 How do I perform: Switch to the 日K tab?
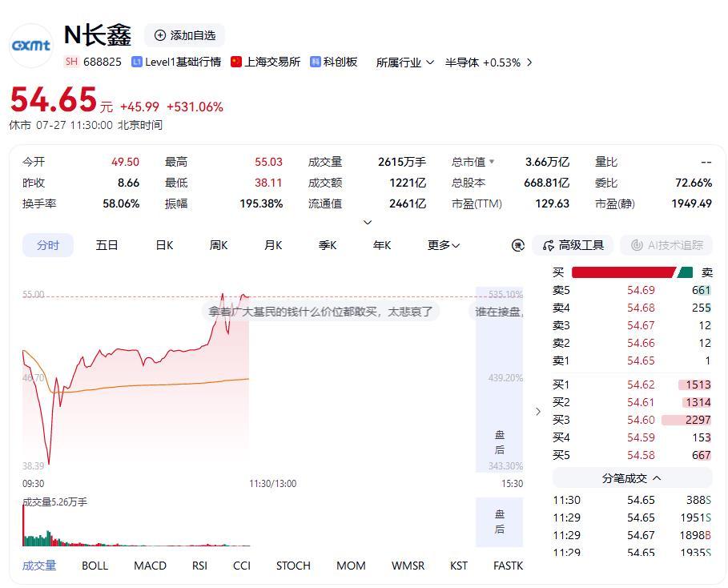pyautogui.click(x=164, y=245)
